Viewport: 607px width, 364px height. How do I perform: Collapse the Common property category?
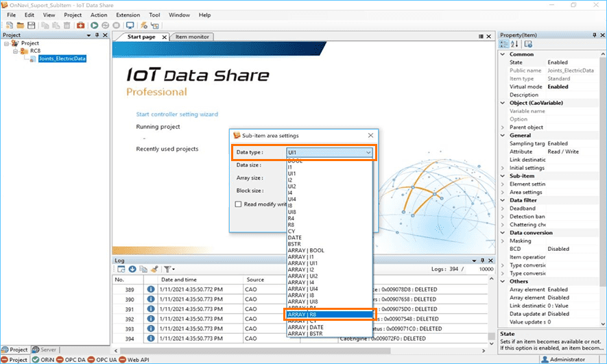(x=503, y=54)
